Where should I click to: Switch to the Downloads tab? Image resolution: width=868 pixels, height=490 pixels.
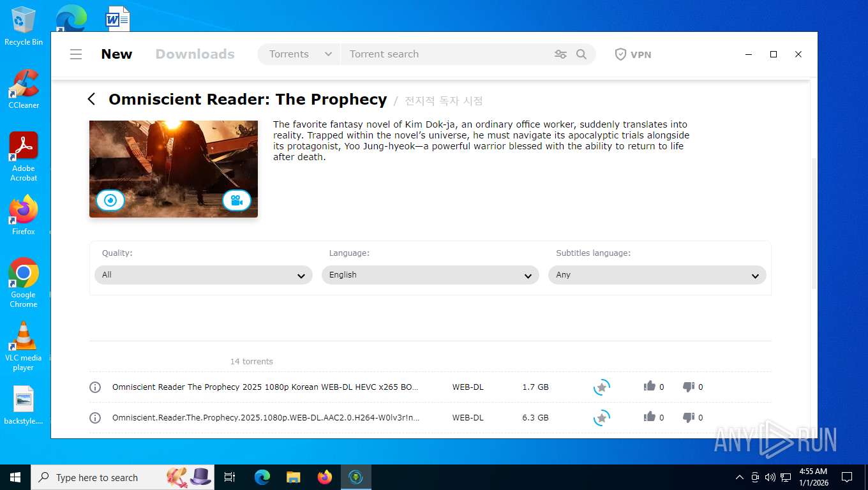pos(195,54)
